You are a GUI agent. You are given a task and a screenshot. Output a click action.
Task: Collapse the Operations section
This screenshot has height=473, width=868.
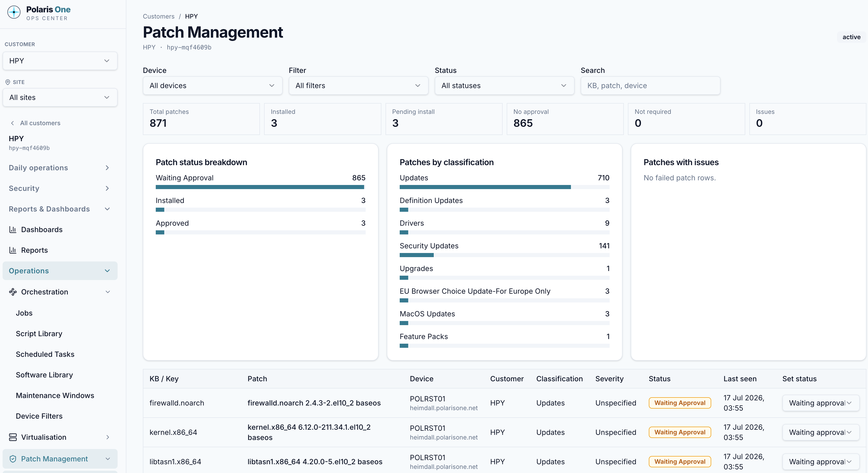pos(60,271)
